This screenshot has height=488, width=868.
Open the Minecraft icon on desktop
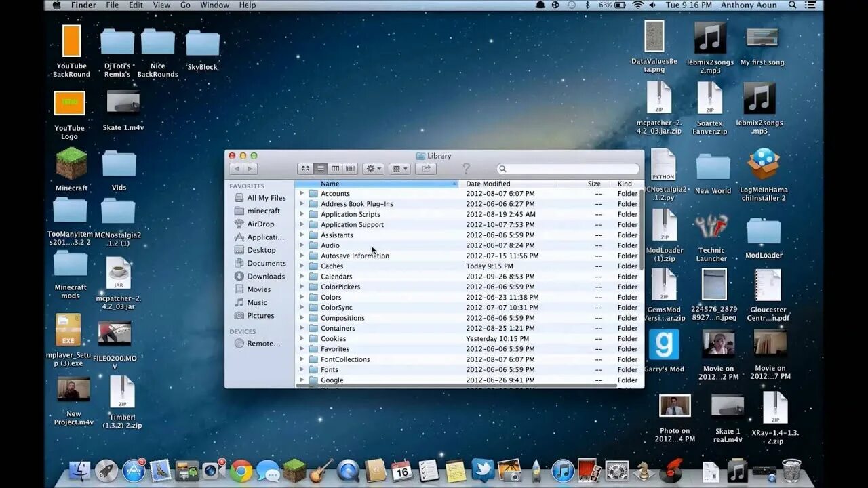tap(71, 169)
